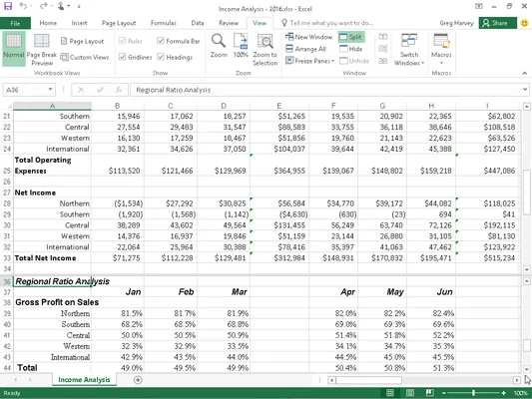This screenshot has height=399, width=532.
Task: Click the Save icon in title bar
Action: [7, 6]
